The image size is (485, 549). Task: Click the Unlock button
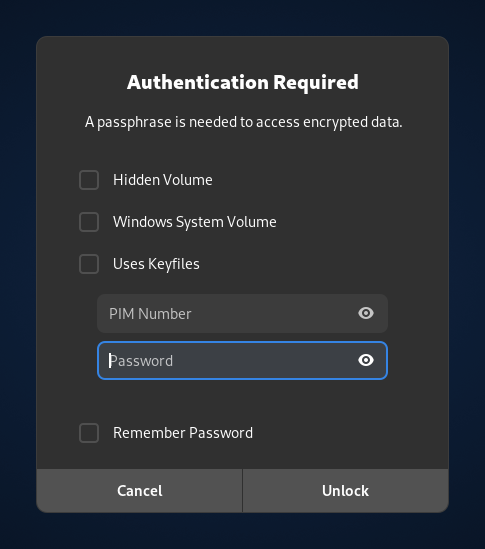pos(346,491)
